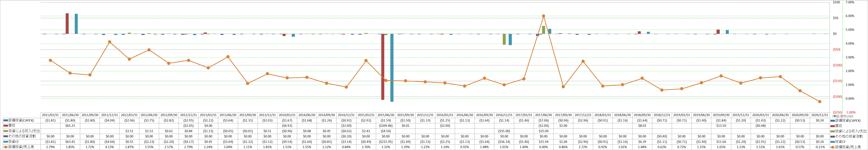Click the その他の投資活動 row label before the 2011/03/31 column

coord(22,136)
